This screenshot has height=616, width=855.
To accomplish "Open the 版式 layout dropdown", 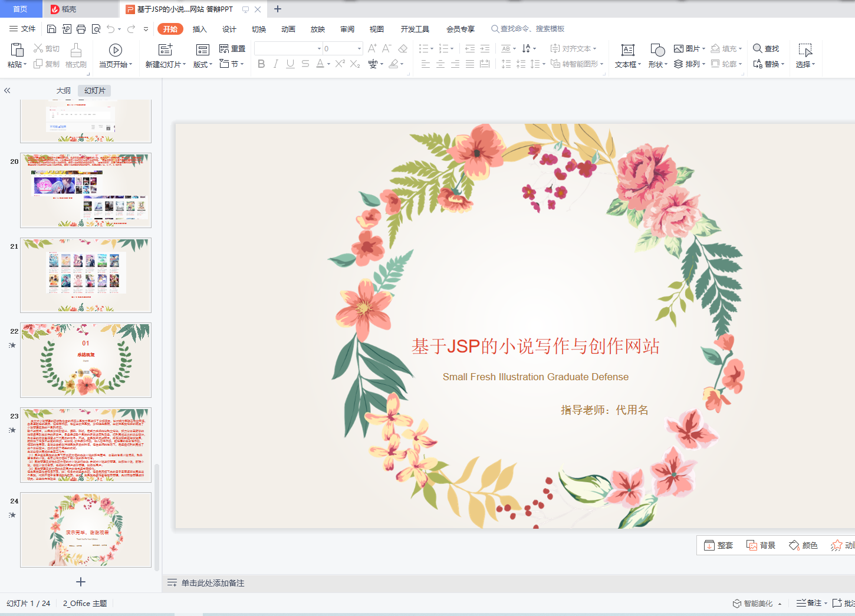I will [x=202, y=64].
